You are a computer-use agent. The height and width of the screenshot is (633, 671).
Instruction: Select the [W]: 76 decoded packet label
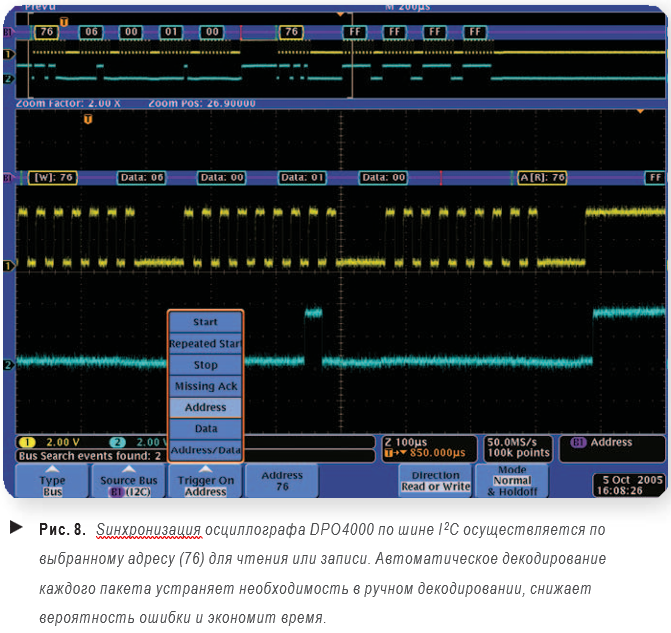click(x=55, y=177)
